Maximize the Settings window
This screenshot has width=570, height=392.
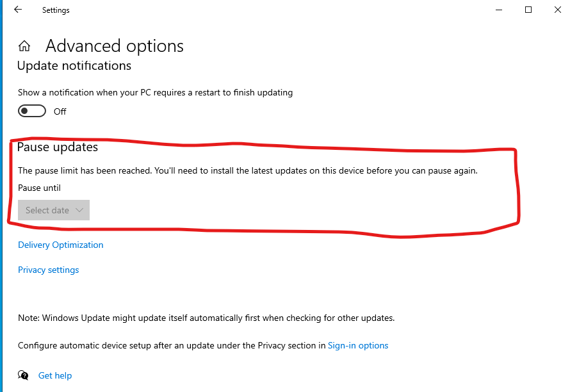pos(528,10)
